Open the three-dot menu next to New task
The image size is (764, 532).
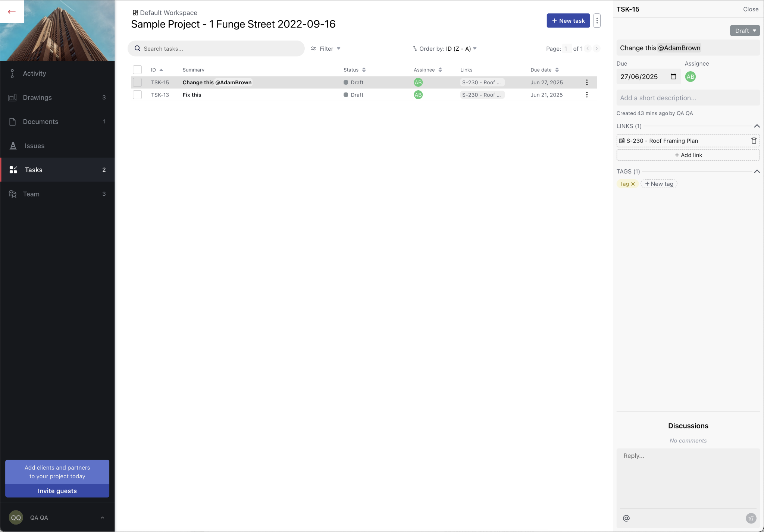click(x=597, y=21)
